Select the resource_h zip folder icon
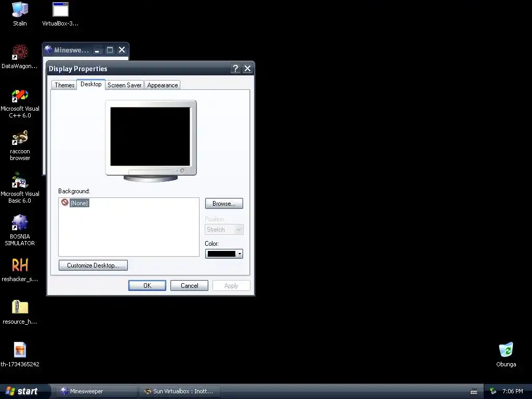The height and width of the screenshot is (399, 532). point(20,308)
